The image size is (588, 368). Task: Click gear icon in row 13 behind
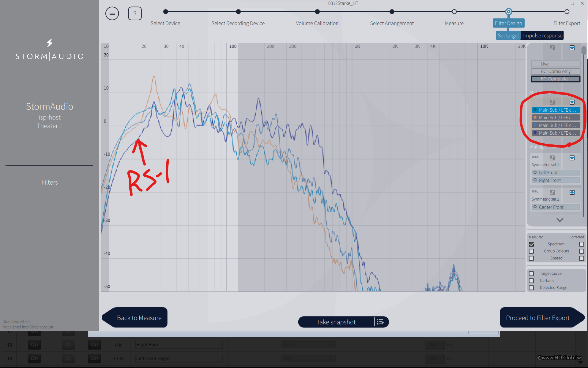click(68, 358)
